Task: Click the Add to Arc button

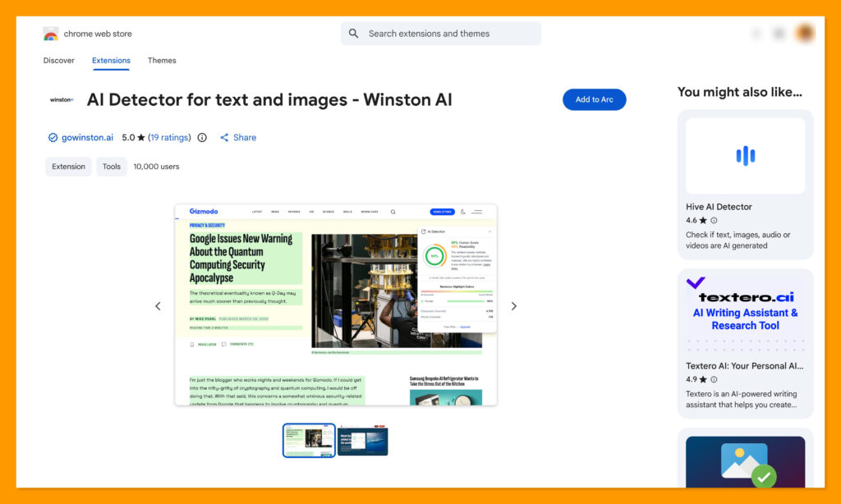Action: (x=595, y=99)
